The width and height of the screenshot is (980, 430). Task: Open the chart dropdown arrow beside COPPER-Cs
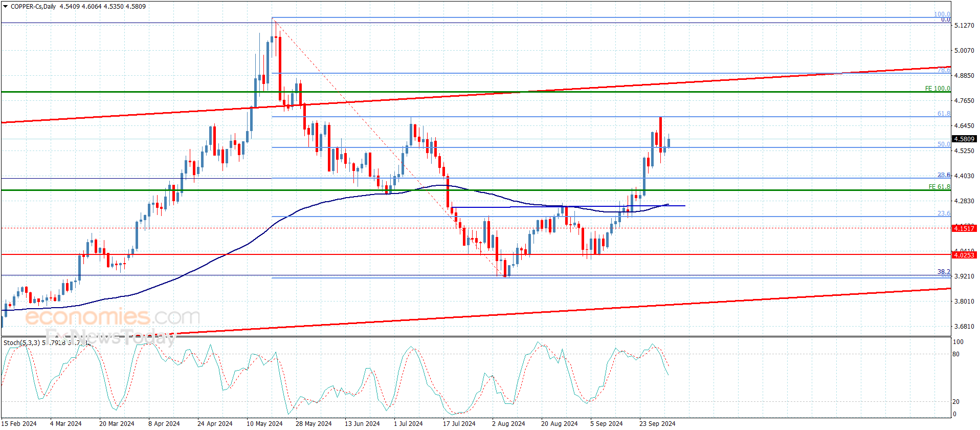coord(5,7)
